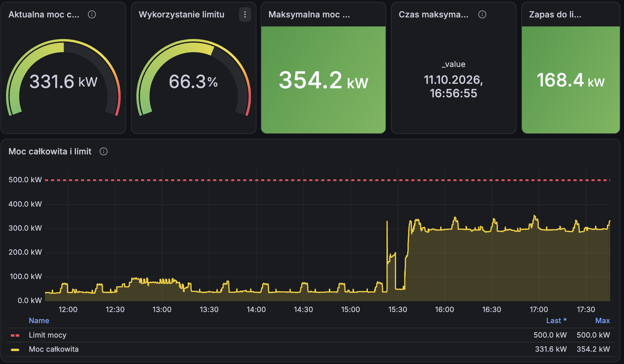Click the 12:00 time axis label
This screenshot has height=364, width=624.
click(68, 309)
